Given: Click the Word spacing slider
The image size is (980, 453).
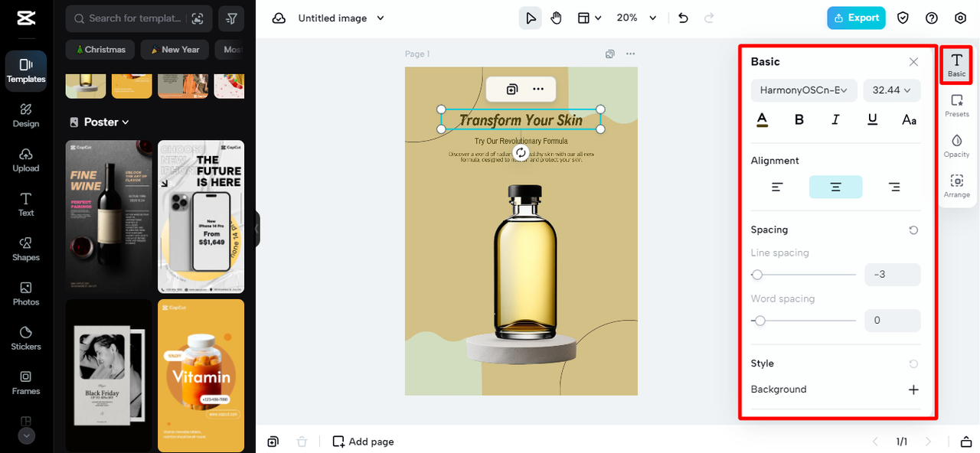Looking at the screenshot, I should (804, 321).
